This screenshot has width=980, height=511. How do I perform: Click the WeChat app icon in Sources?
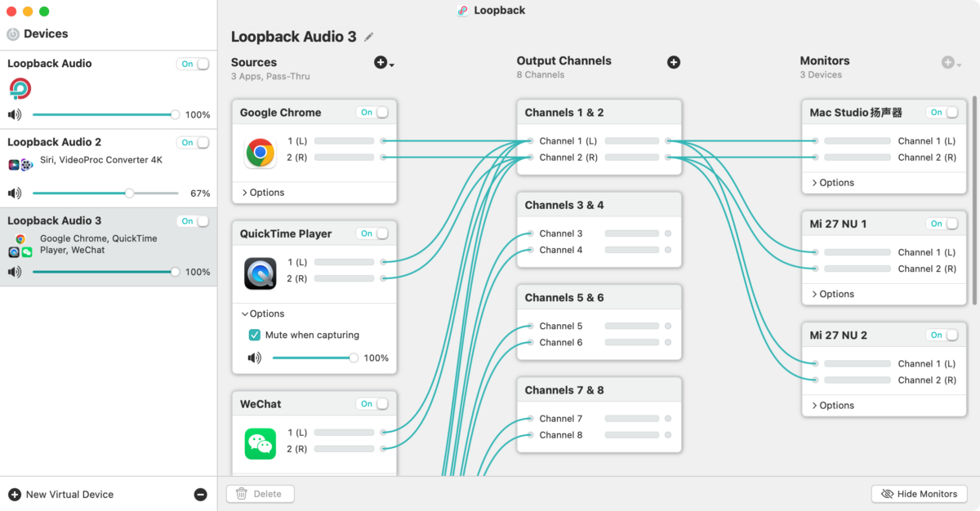[x=261, y=443]
